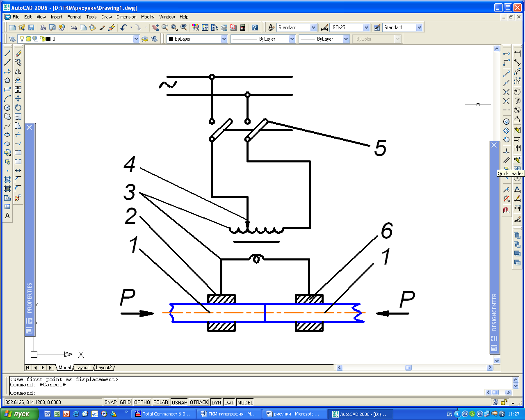This screenshot has width=525, height=420.
Task: Toggle LWT lineweight display
Action: click(229, 402)
